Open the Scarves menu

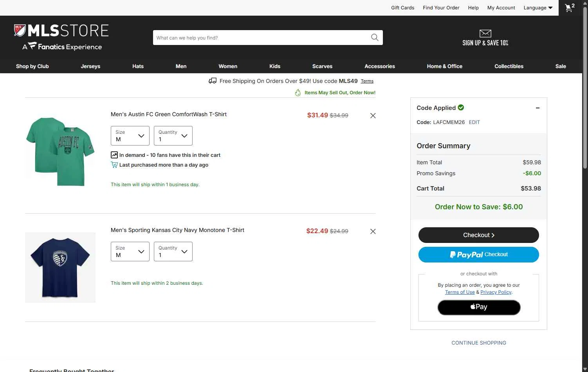(322, 66)
